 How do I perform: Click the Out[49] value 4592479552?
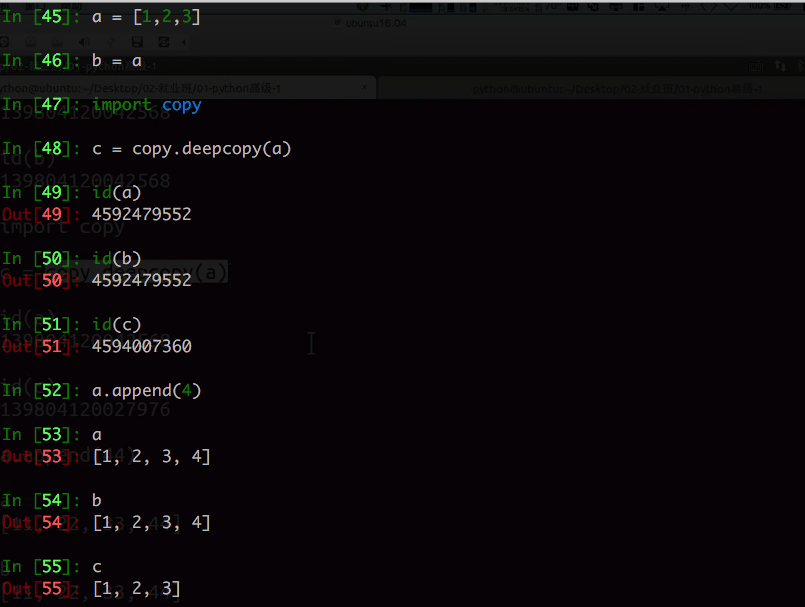click(142, 214)
